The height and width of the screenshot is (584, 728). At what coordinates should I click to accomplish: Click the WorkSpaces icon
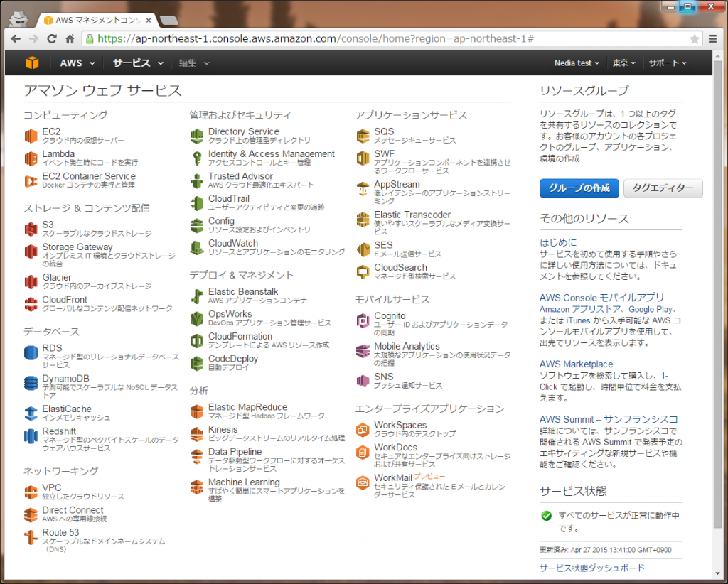click(x=363, y=430)
